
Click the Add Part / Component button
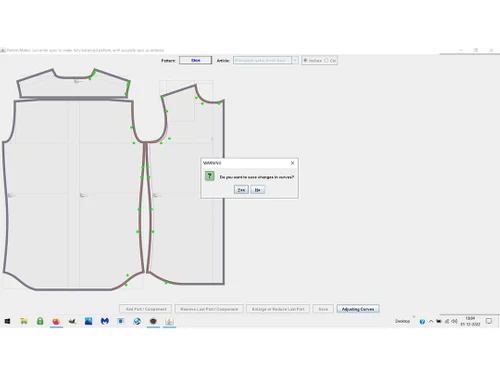coord(146,309)
